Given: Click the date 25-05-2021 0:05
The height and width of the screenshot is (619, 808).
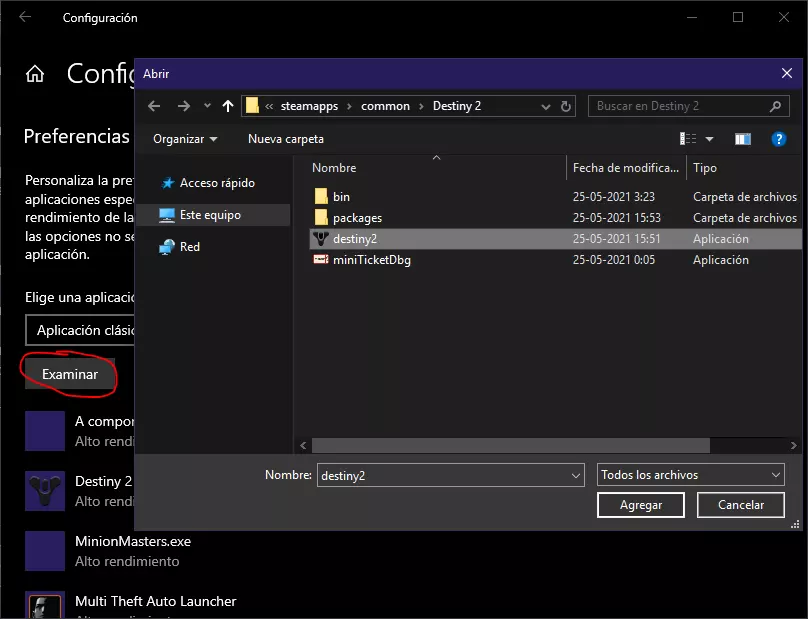Looking at the screenshot, I should click(x=614, y=260).
